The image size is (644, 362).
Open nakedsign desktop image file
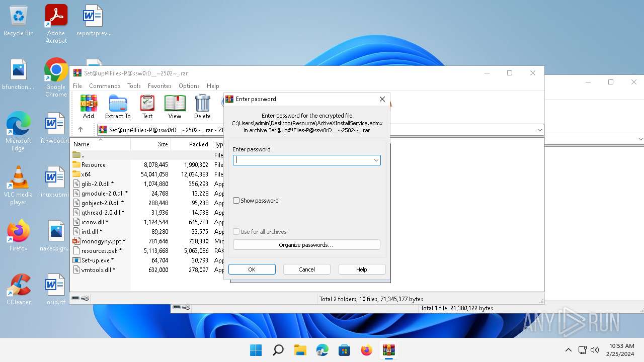click(56, 235)
